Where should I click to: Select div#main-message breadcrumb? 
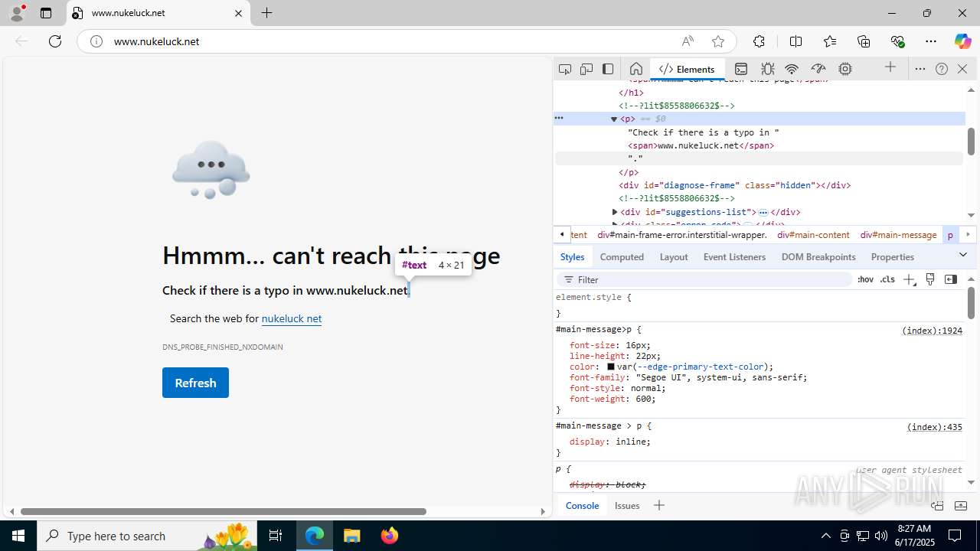click(898, 235)
